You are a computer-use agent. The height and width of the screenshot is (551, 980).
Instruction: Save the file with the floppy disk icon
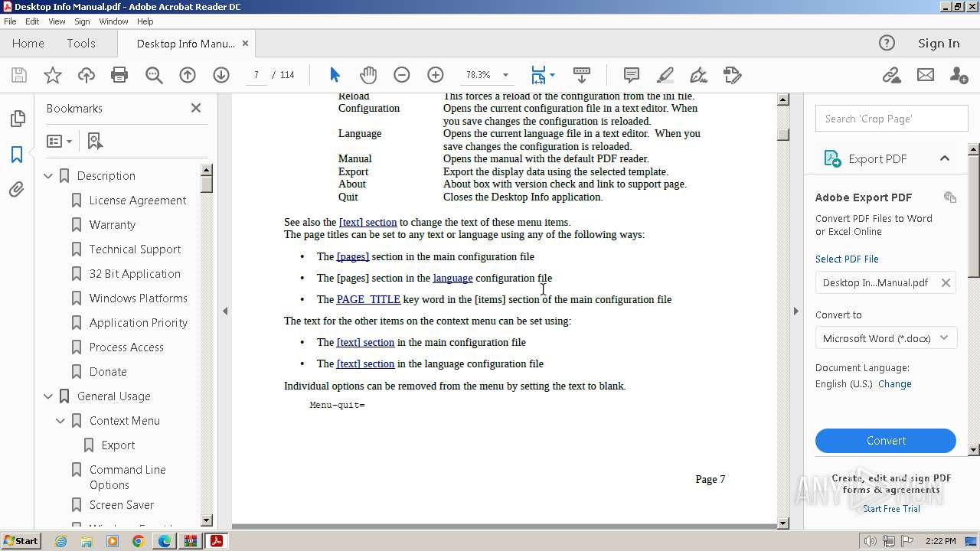click(x=19, y=75)
